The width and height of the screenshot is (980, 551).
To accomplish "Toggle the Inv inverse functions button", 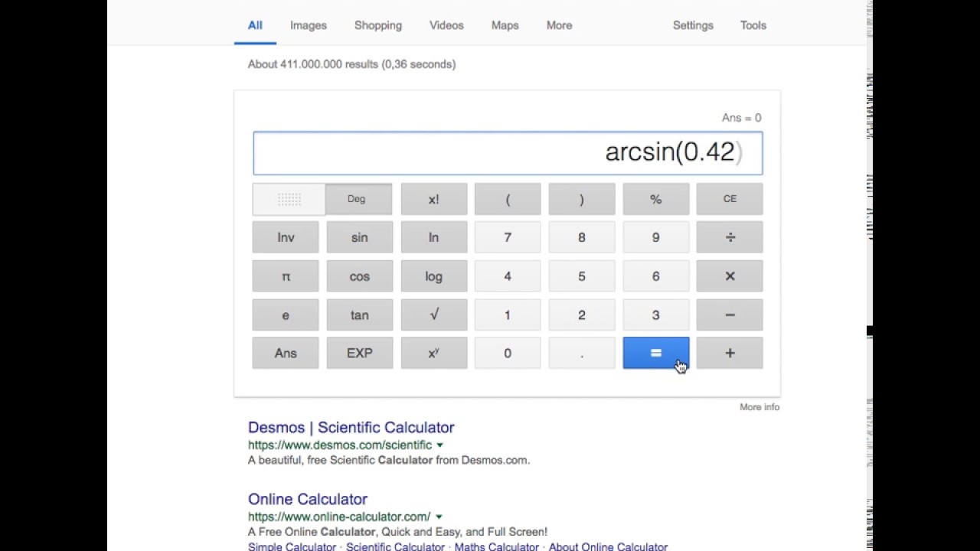I will 286,237.
